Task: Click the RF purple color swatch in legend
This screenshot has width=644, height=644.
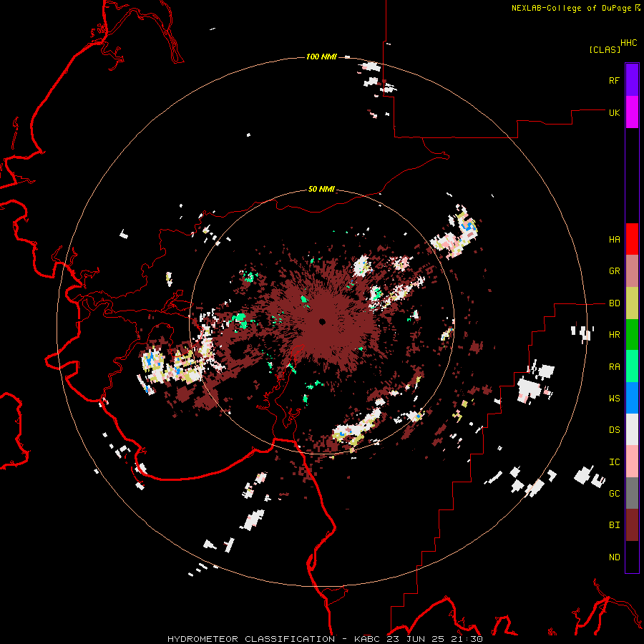Action: pos(632,80)
